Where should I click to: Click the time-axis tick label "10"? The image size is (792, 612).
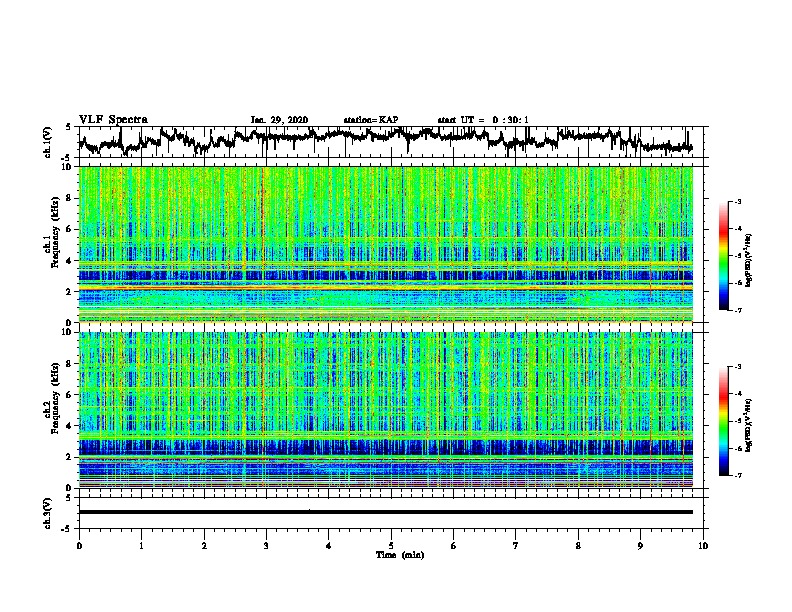(x=703, y=546)
